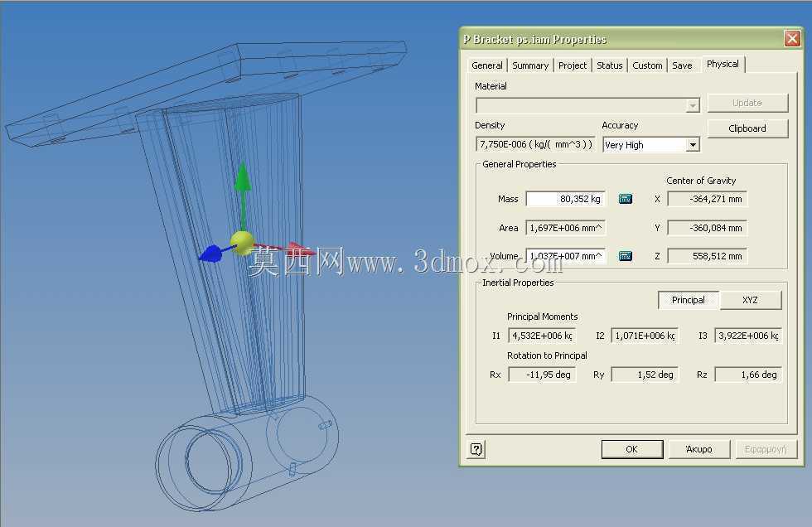
Task: Open the Material dropdown arrow
Action: (693, 105)
